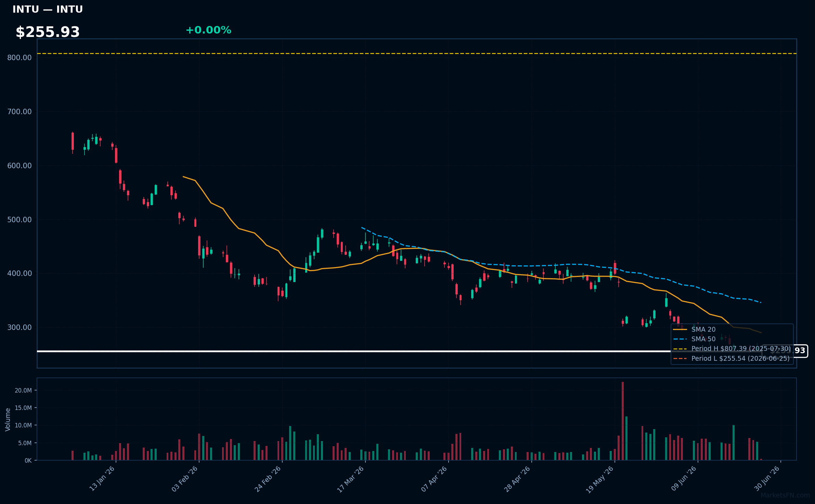Click the +0.00% change percentage

(x=208, y=30)
